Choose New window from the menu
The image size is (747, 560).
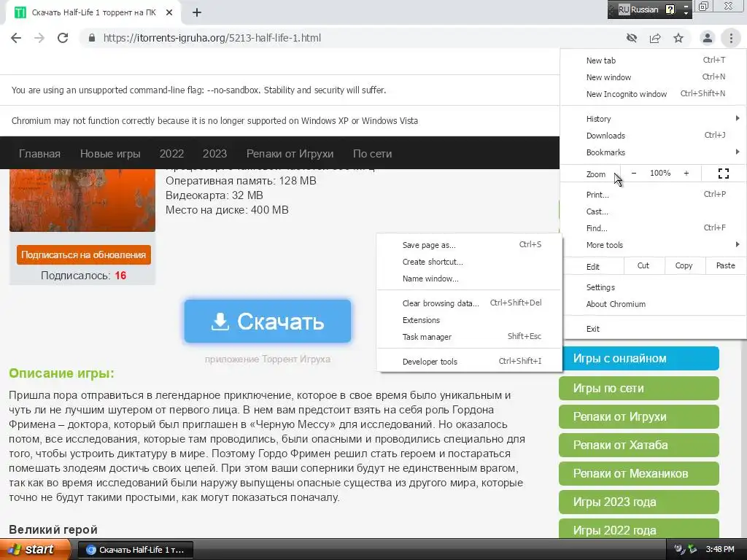[653, 77]
